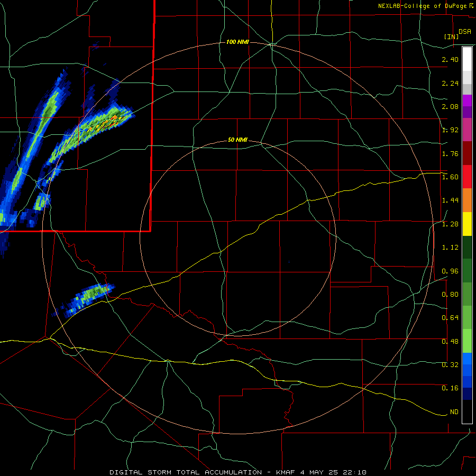
Task: Select the bright red legend swatch
Action: point(467,177)
